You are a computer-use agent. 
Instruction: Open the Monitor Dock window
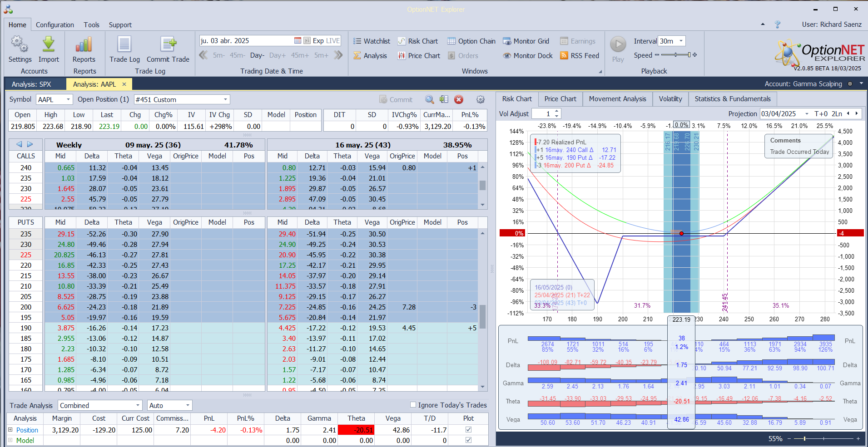click(x=528, y=56)
